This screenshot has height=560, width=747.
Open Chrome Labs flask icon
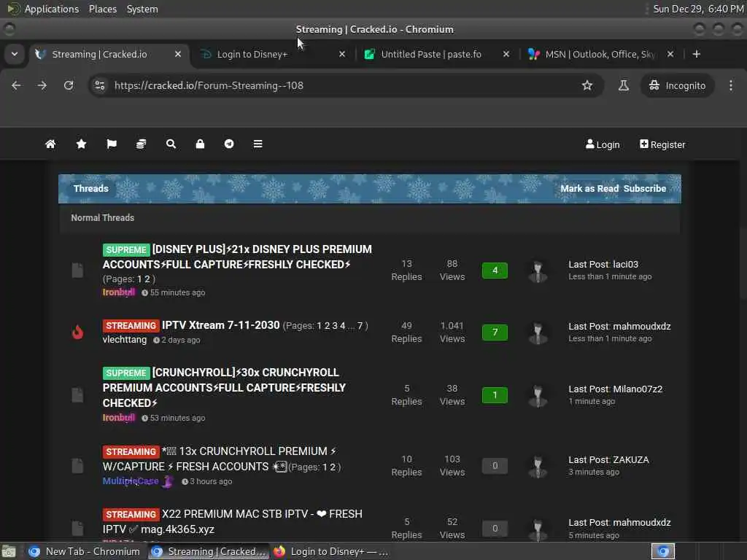click(x=623, y=85)
